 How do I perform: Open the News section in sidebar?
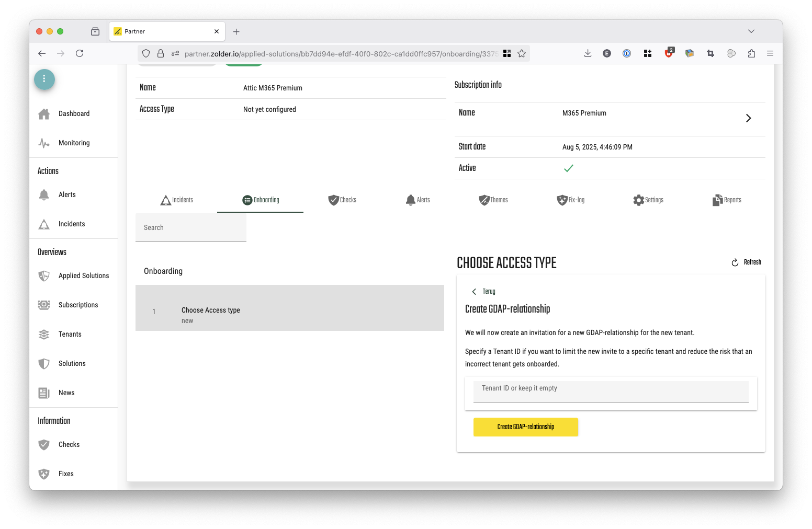coord(66,393)
